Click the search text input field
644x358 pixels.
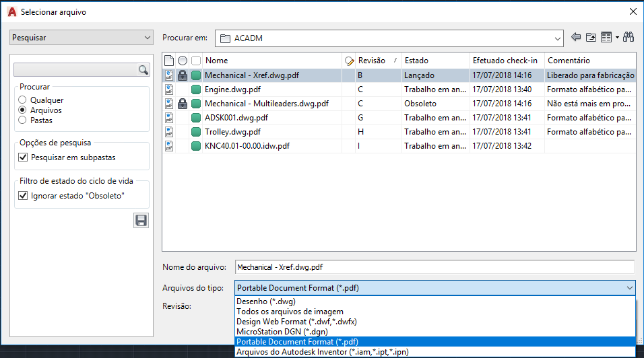tap(75, 70)
